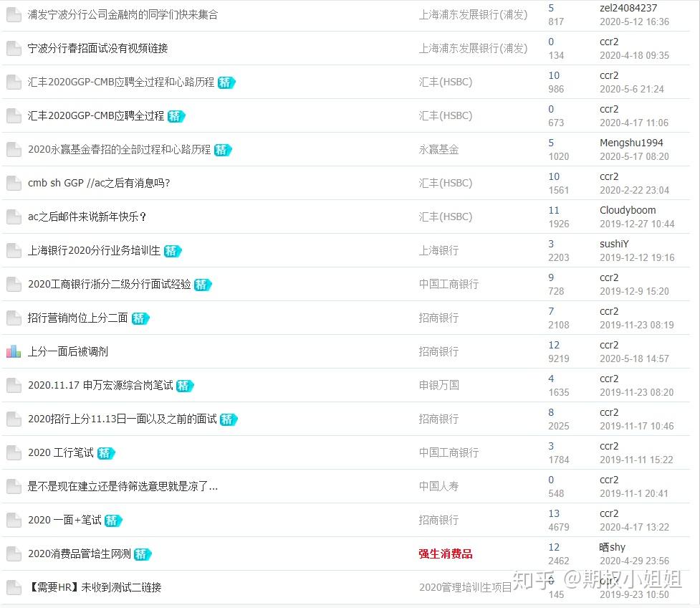Open the 申银万国 forum link

pos(438,386)
